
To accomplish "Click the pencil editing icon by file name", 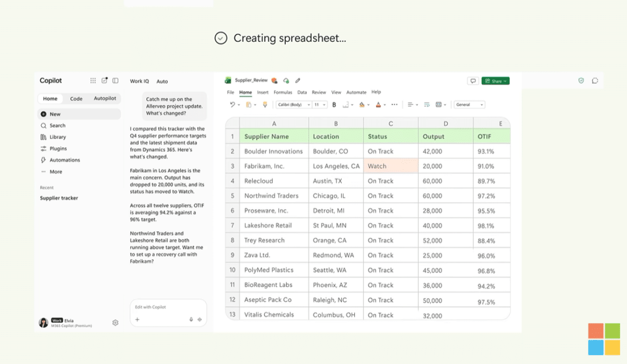I will coord(298,80).
